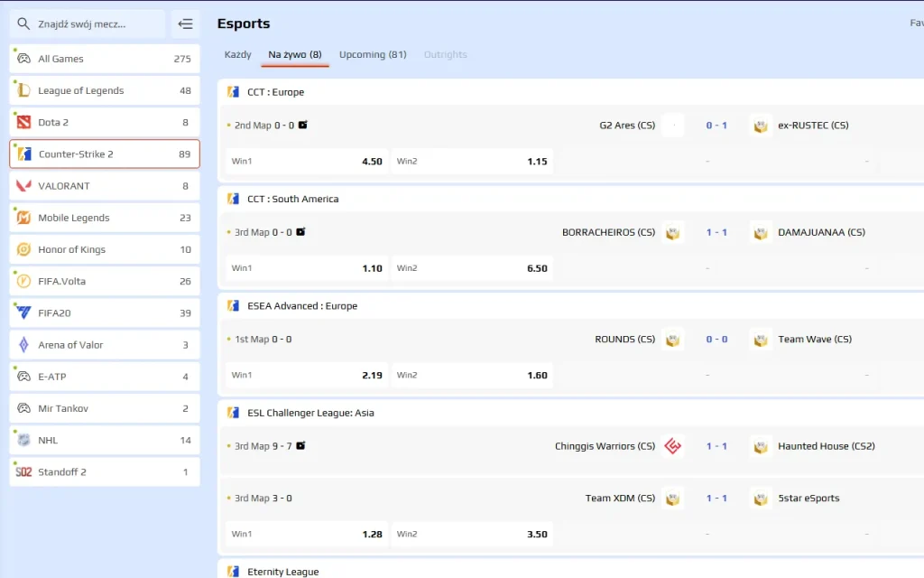Click the Dota 2 icon
This screenshot has height=578, width=924.
(23, 122)
